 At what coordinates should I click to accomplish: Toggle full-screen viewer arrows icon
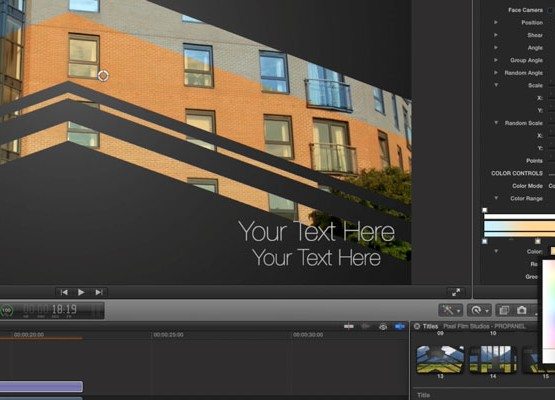(456, 292)
